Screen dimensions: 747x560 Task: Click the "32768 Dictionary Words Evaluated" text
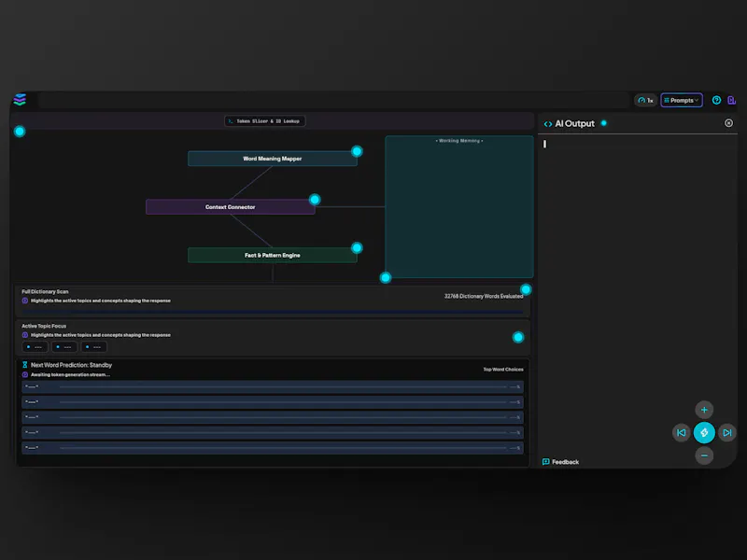click(484, 296)
